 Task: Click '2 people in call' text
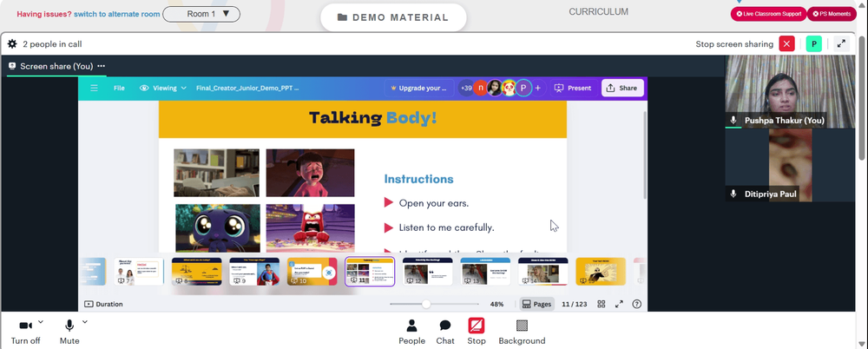(52, 43)
